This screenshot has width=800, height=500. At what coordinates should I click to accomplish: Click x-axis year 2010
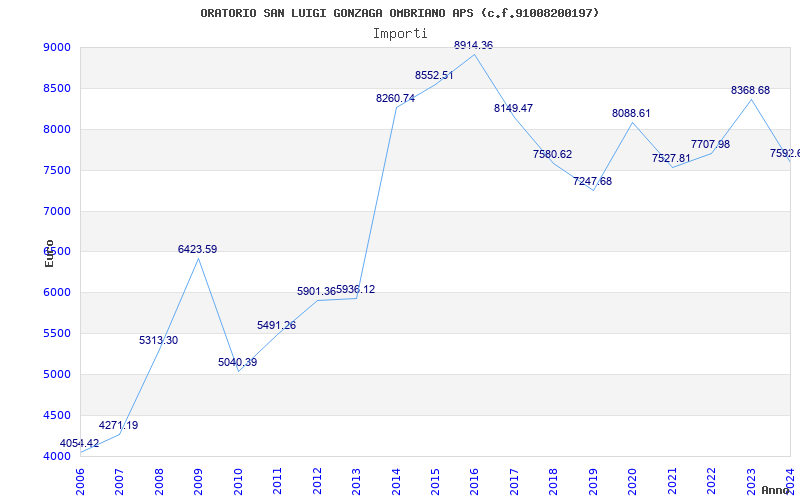[238, 481]
